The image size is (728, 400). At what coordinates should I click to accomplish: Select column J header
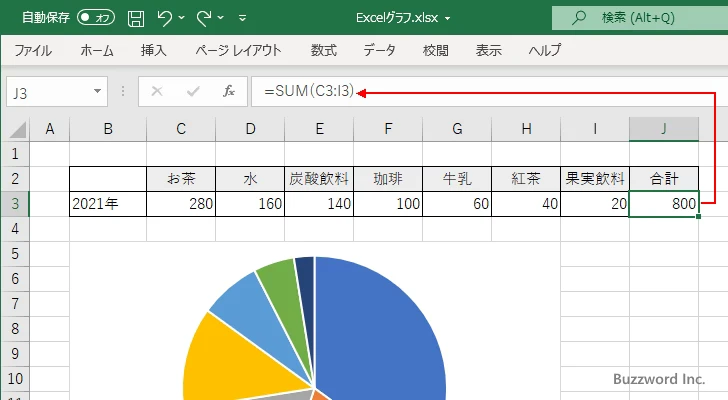664,129
